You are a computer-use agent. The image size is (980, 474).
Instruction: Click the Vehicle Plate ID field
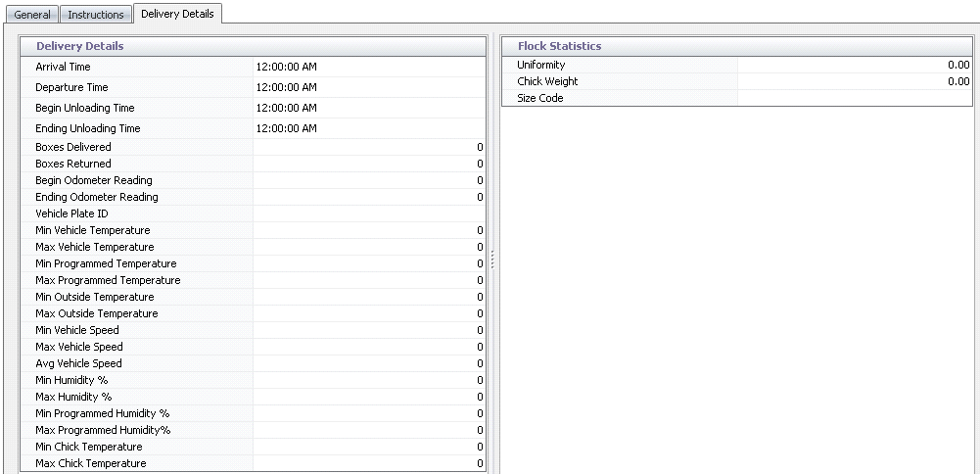tap(368, 213)
